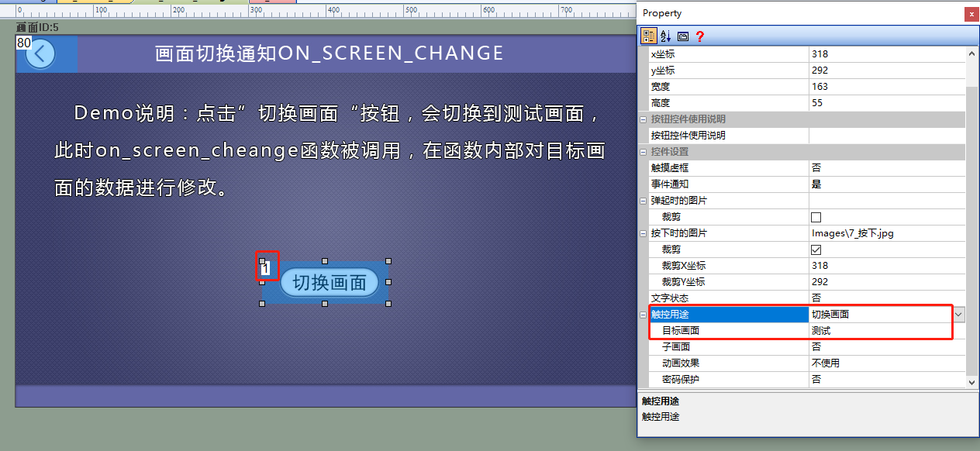Click the 事件通知 value set to 是
This screenshot has height=451, width=980.
click(x=887, y=184)
